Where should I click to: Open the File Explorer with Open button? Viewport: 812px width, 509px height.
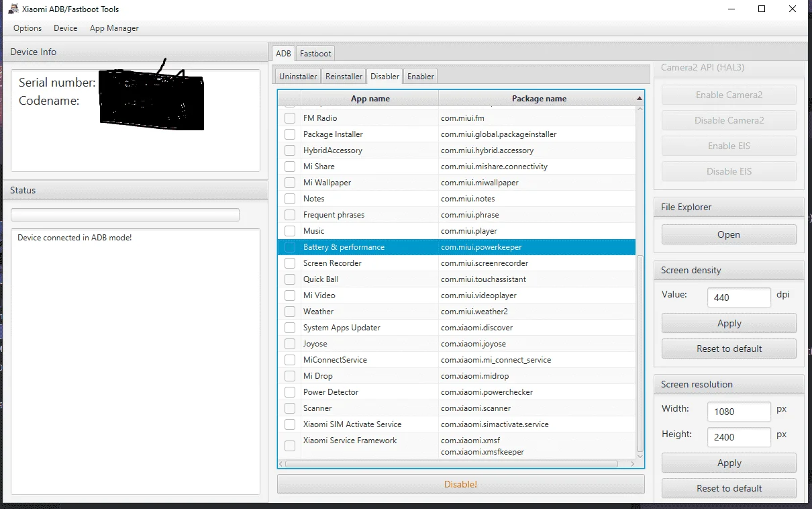click(x=729, y=234)
